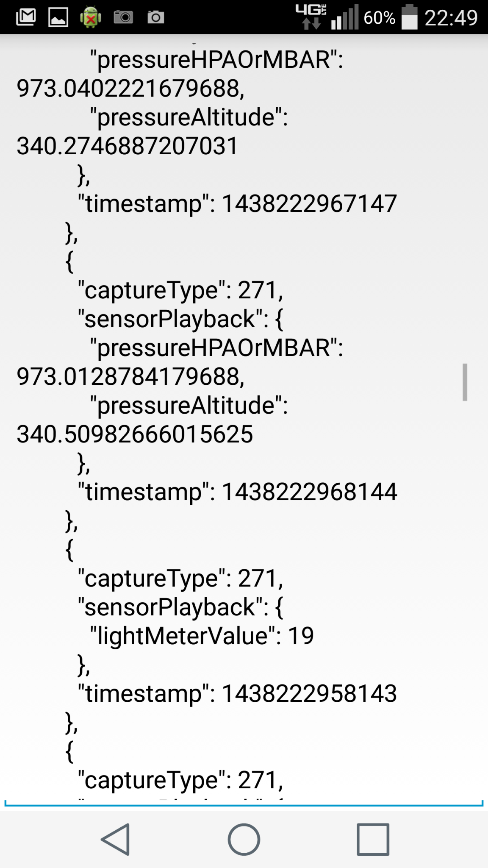This screenshot has width=488, height=868.
Task: Tap the timestamp 1438222958143 line
Action: tap(237, 694)
